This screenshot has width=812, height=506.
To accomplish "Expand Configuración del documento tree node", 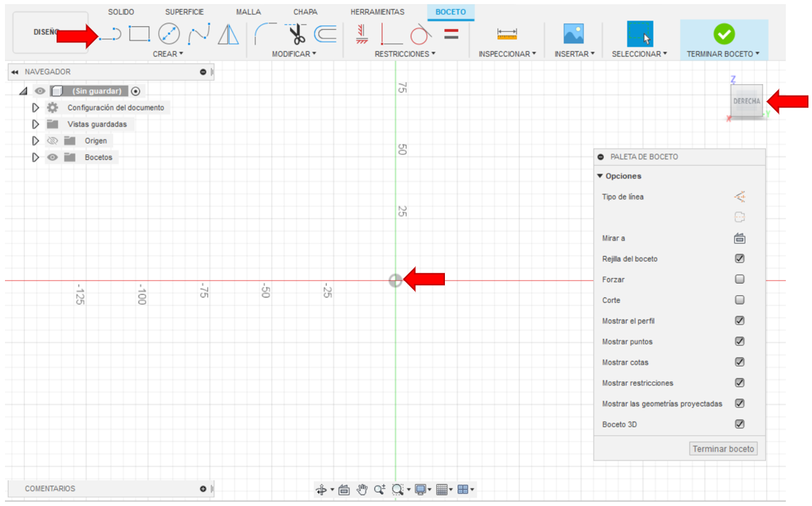I will point(35,108).
